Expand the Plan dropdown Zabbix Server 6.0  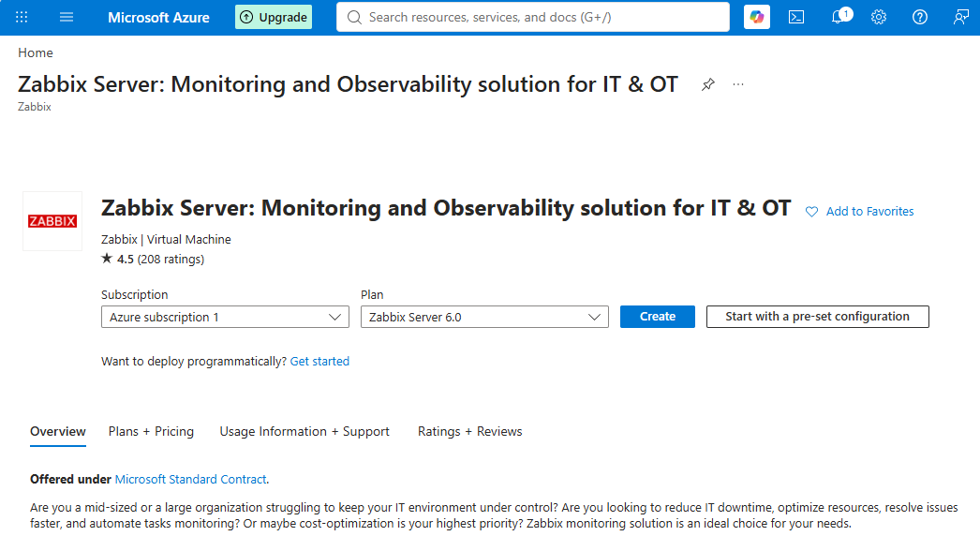click(484, 317)
